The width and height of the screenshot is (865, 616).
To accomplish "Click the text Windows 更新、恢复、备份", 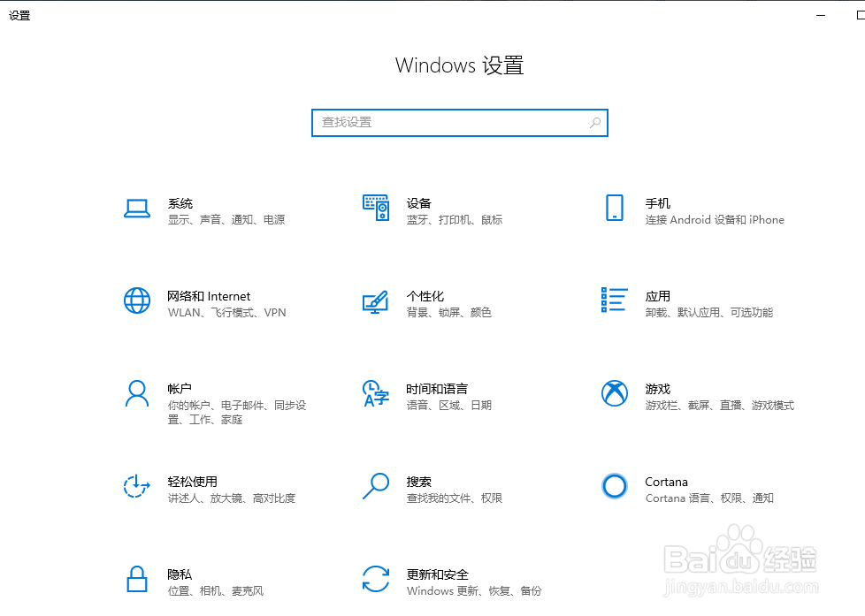I will pyautogui.click(x=474, y=591).
